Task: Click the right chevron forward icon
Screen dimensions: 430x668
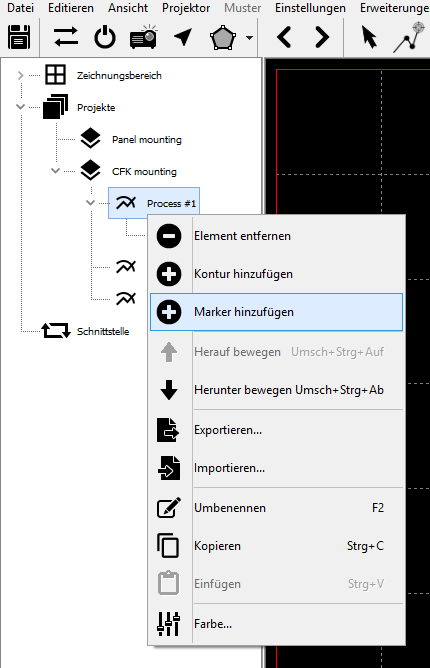Action: 322,37
